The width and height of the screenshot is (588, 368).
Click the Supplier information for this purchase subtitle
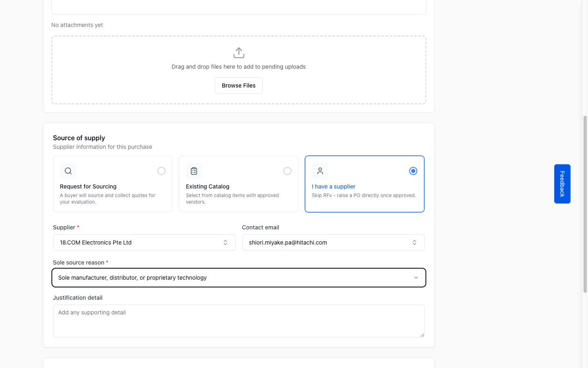pos(102,147)
